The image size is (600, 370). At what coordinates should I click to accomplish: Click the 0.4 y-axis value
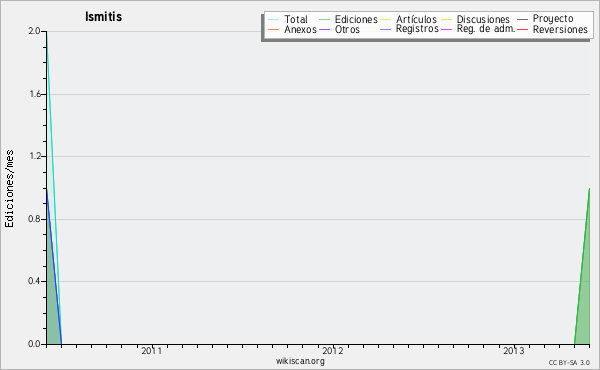pos(34,281)
